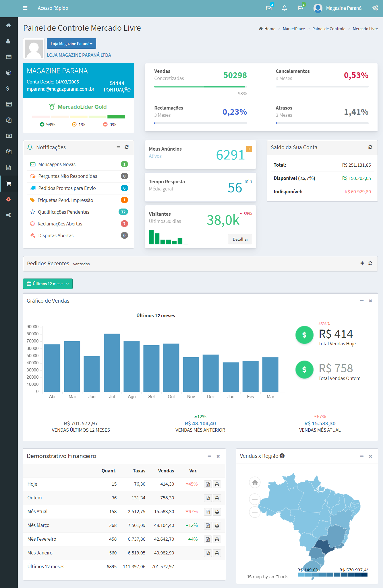Print the Hoje financial row
This screenshot has height=588, width=383.
(217, 484)
